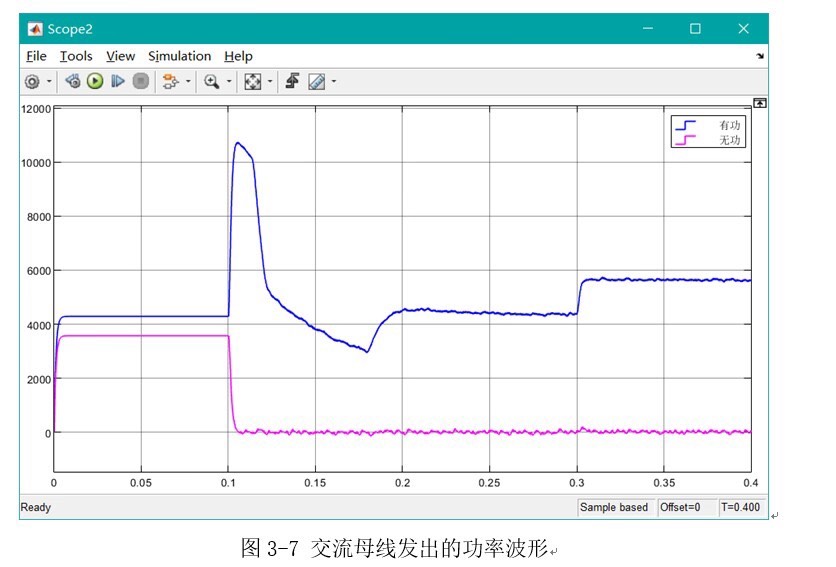This screenshot has width=836, height=567.
Task: Open the Tools menu
Action: pos(76,56)
